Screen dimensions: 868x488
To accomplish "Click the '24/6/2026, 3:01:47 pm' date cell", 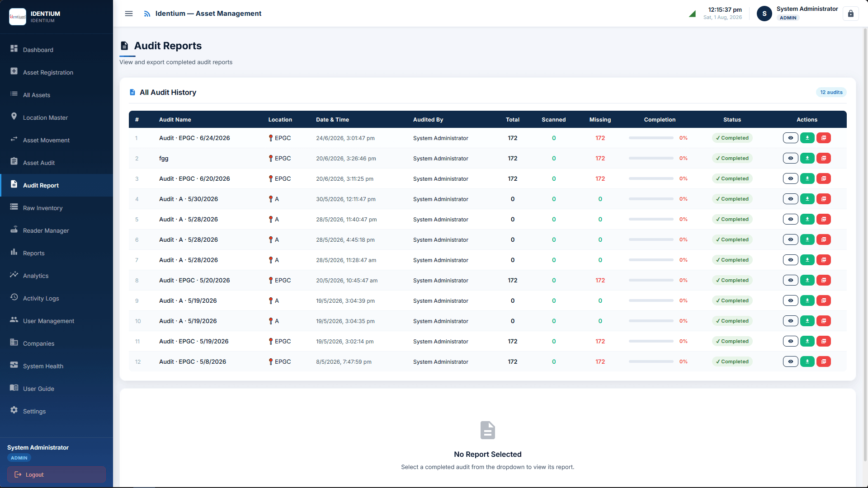I will (x=345, y=138).
